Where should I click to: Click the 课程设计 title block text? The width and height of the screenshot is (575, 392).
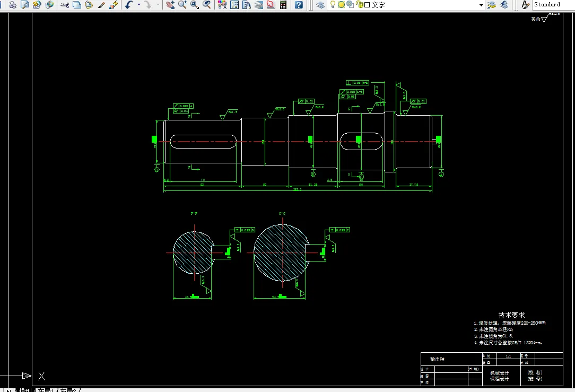500,379
